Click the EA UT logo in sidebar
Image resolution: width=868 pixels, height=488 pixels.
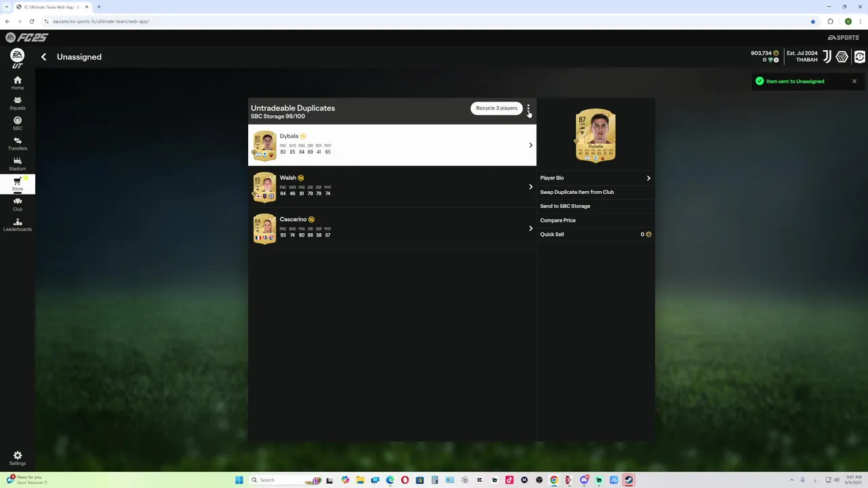click(x=18, y=58)
